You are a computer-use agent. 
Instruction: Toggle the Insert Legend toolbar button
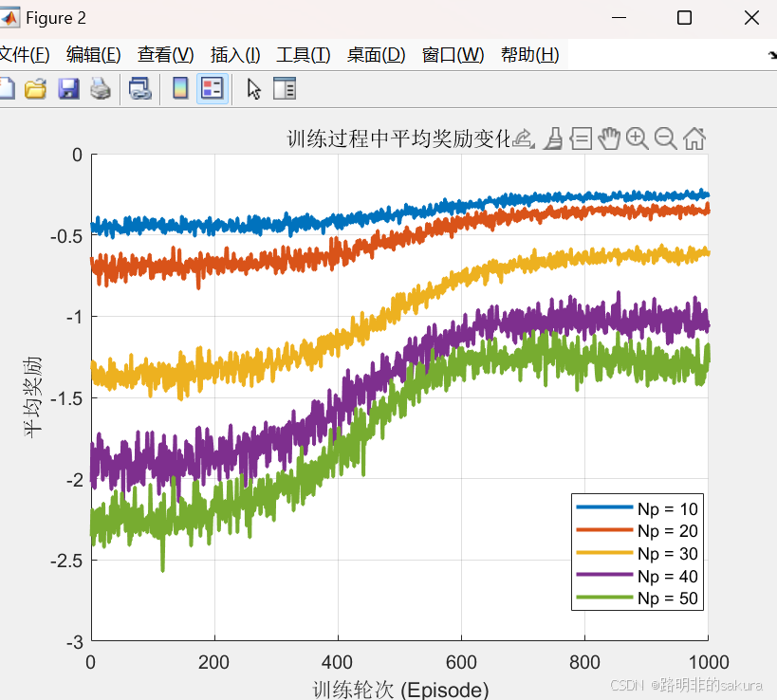tap(213, 89)
